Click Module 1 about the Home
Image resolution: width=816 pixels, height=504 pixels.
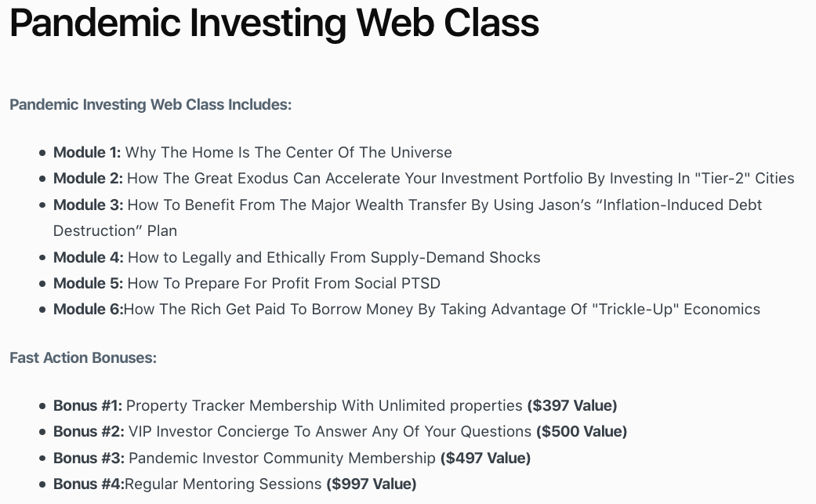pyautogui.click(x=252, y=152)
